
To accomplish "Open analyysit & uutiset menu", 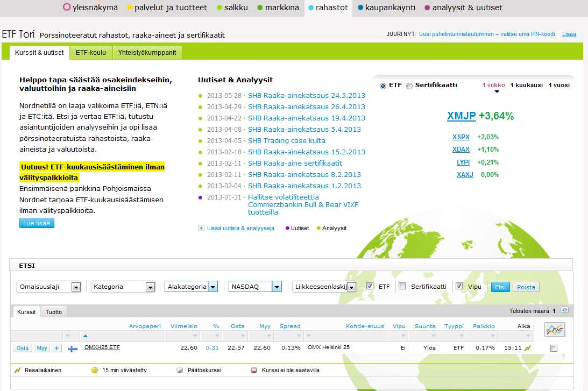I will click(464, 8).
